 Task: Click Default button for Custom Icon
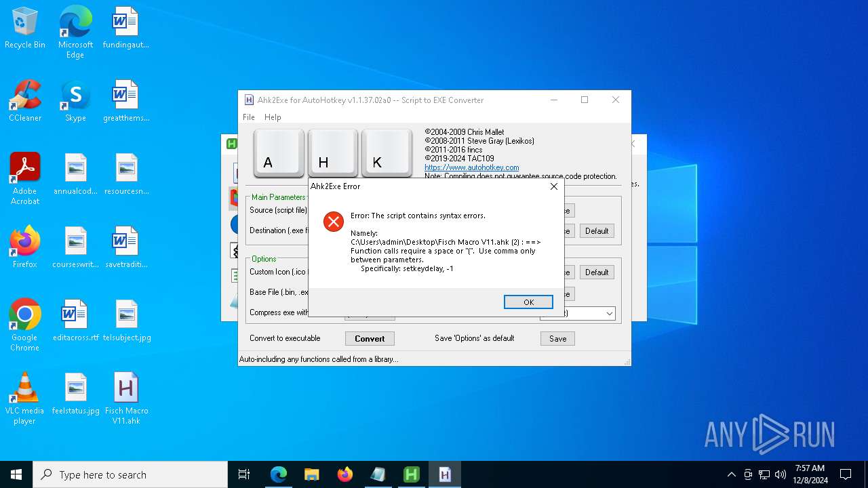(x=597, y=272)
